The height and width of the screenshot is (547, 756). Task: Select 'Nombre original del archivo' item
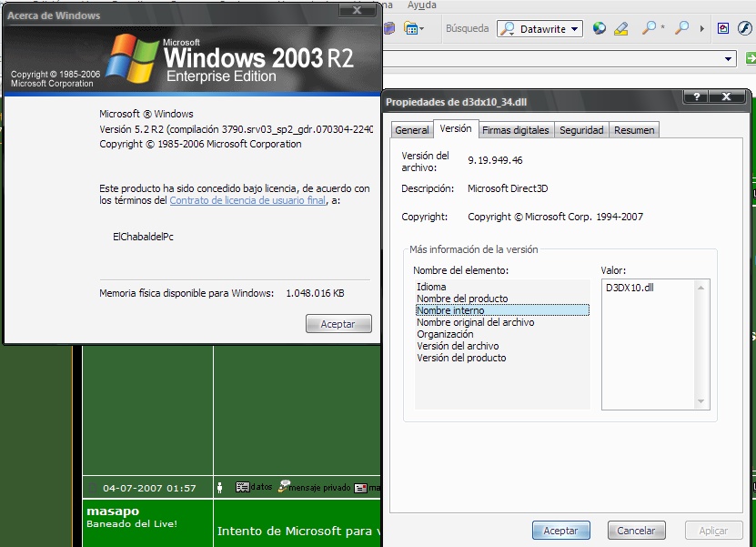tap(502, 322)
